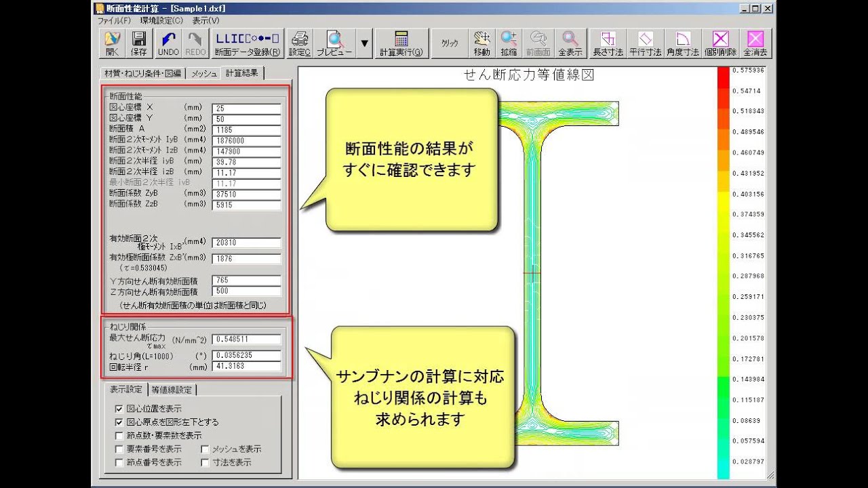Click the UNDO arrow icon
Image resolution: width=868 pixels, height=488 pixels.
168,43
